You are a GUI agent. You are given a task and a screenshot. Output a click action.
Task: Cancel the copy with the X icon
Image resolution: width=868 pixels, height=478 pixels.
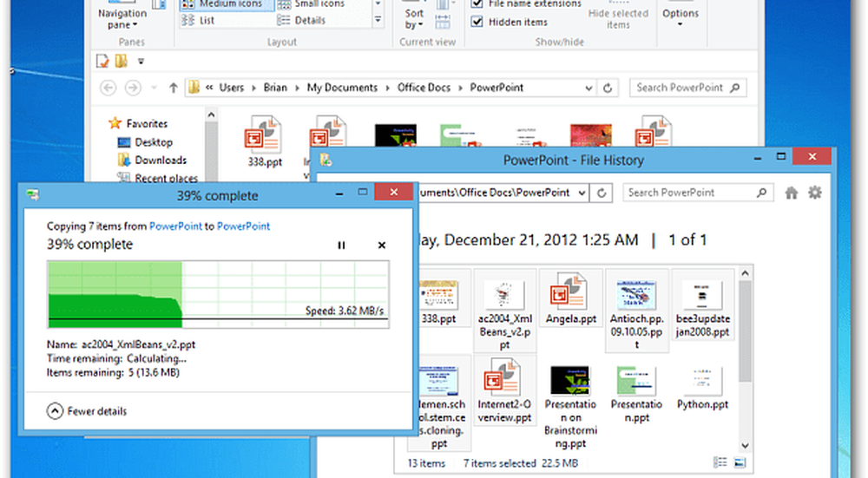(x=382, y=246)
